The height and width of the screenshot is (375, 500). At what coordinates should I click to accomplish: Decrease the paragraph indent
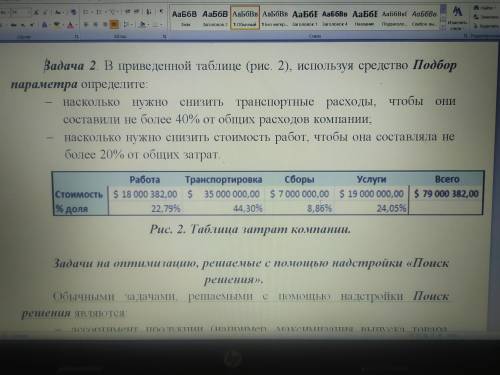(x=127, y=11)
